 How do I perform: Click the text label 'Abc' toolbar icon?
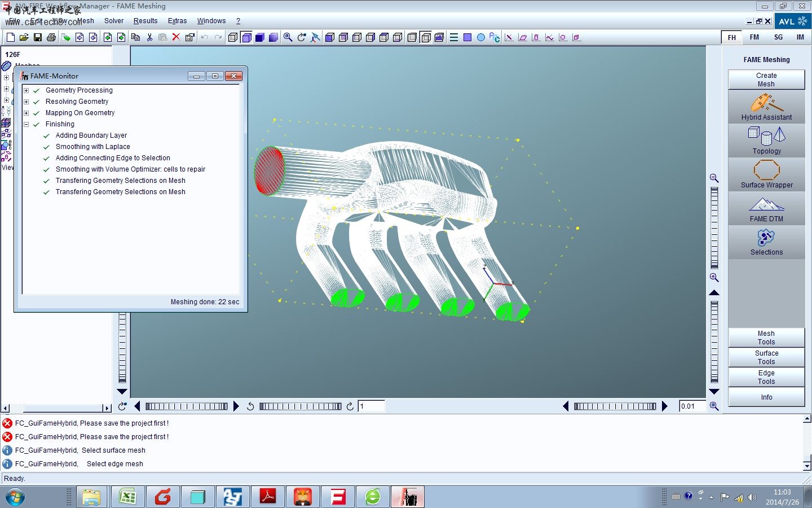pyautogui.click(x=495, y=37)
